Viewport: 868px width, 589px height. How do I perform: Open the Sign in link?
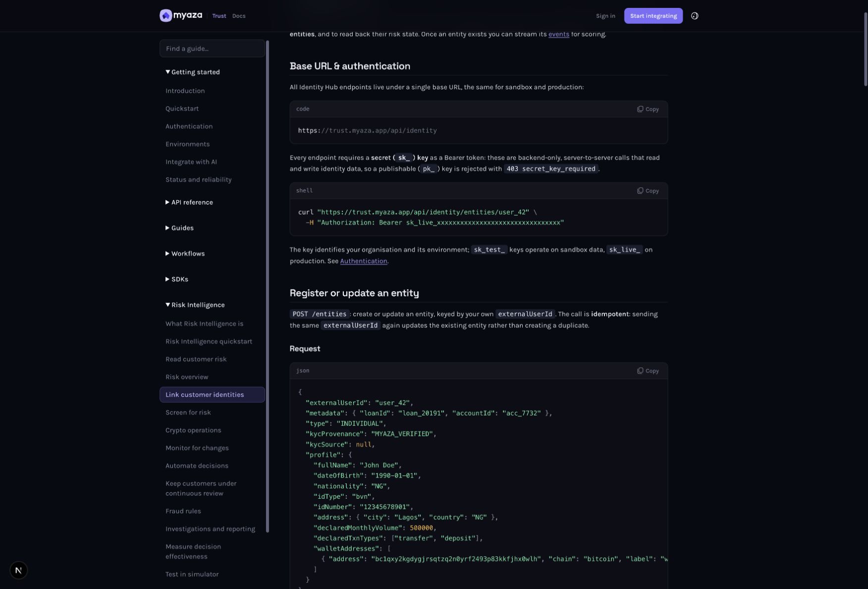[605, 16]
